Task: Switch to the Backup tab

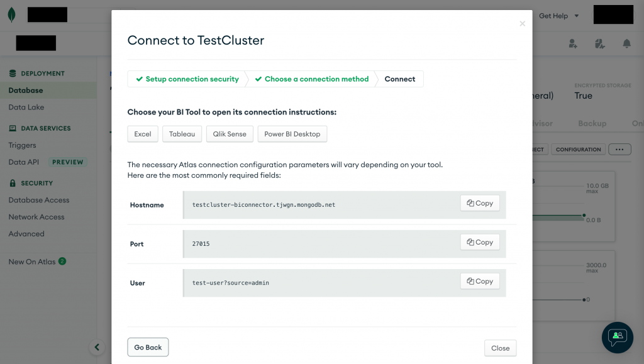Action: [592, 123]
